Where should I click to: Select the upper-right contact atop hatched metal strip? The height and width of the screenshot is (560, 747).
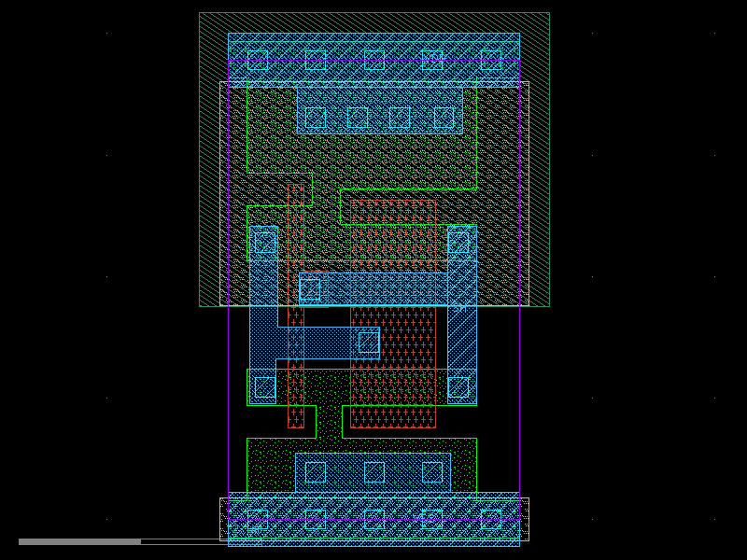click(x=458, y=244)
